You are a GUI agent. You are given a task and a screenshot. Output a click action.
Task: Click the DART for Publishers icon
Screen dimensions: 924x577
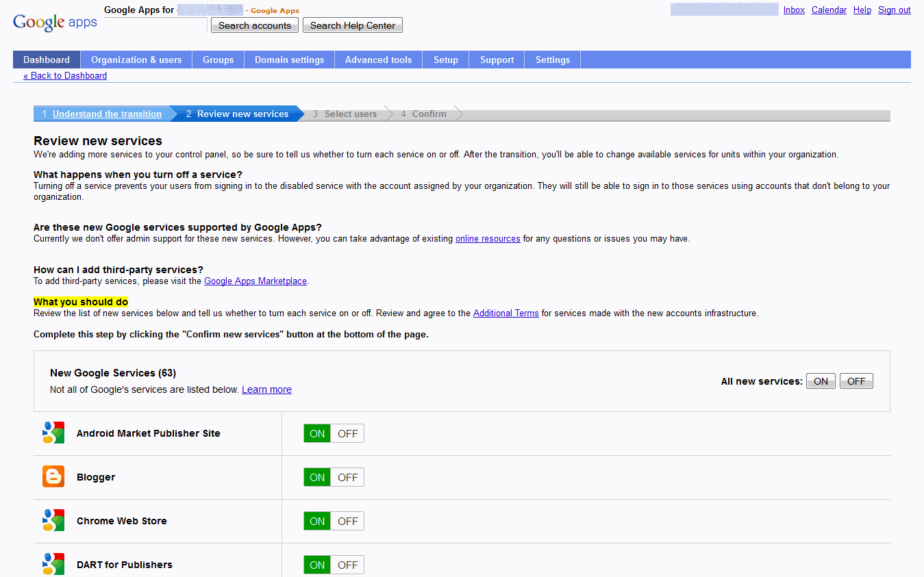[x=53, y=564]
